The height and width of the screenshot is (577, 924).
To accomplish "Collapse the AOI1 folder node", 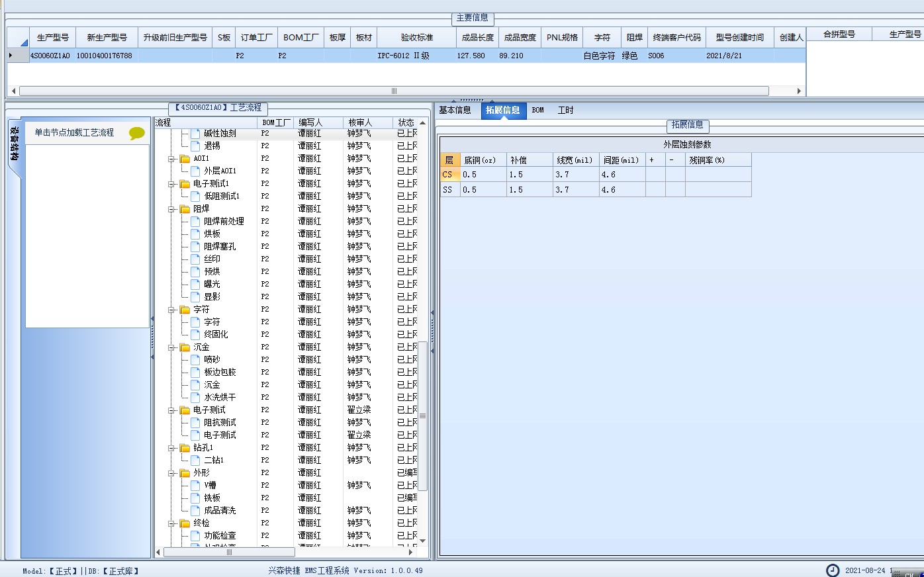I will (171, 159).
